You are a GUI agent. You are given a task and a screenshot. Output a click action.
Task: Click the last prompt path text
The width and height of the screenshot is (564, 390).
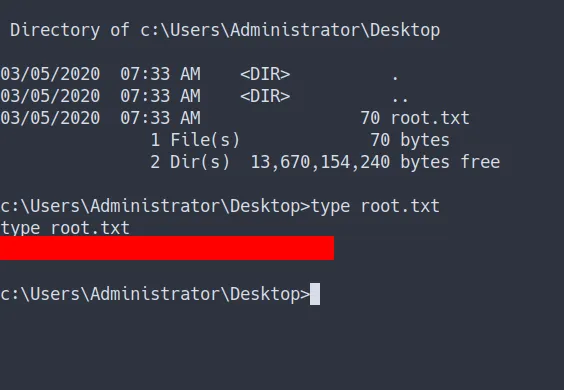(155, 294)
